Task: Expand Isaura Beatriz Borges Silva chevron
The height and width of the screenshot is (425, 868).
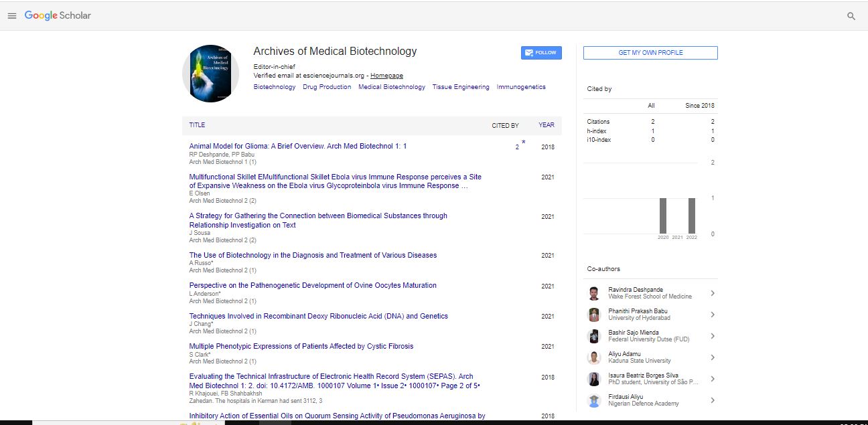Action: point(713,379)
